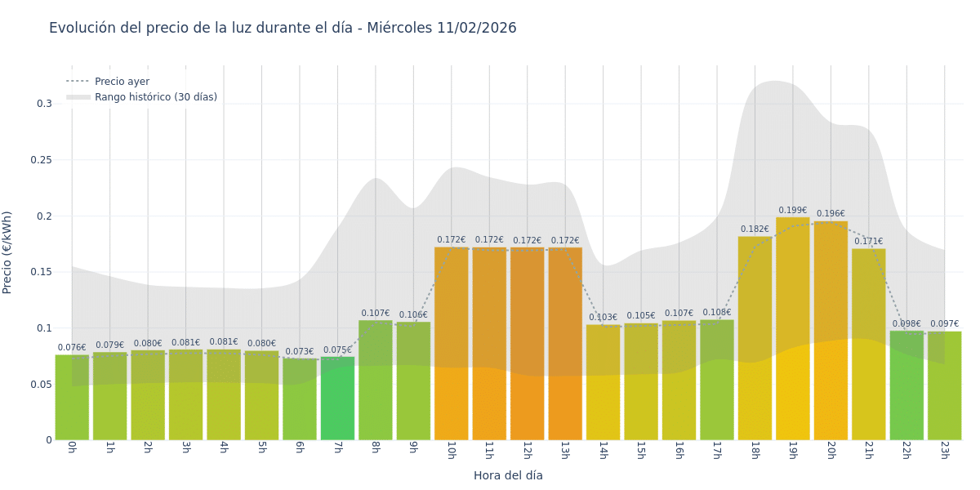The width and height of the screenshot is (980, 490).
Task: Select the 0.182€ label on 18h bar
Action: [755, 229]
